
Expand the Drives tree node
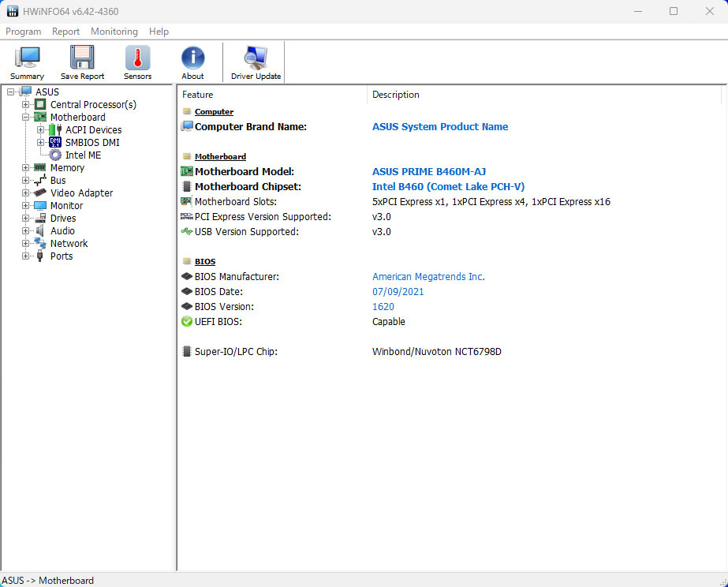tap(25, 218)
